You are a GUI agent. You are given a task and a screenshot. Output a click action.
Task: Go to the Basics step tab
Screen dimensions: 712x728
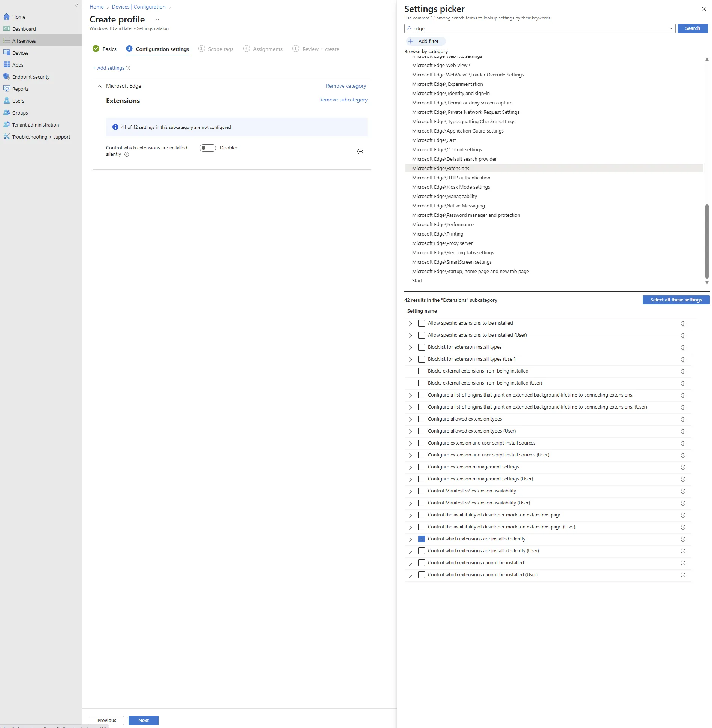pyautogui.click(x=105, y=49)
